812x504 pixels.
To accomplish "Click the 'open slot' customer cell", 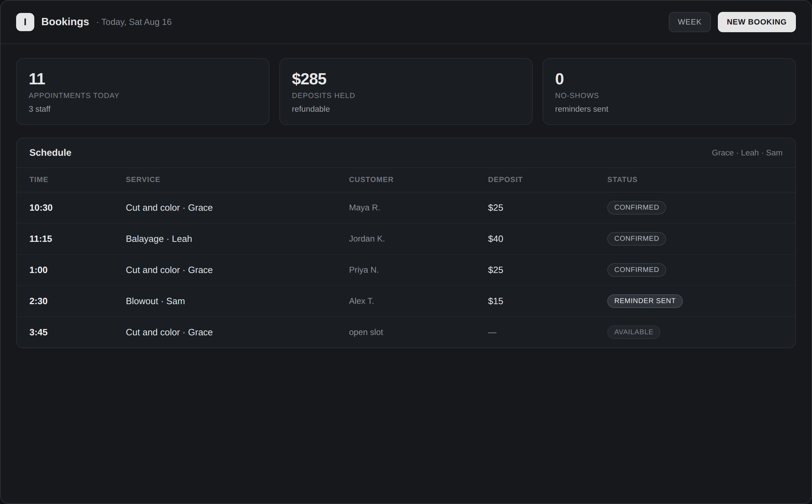I will click(x=366, y=332).
